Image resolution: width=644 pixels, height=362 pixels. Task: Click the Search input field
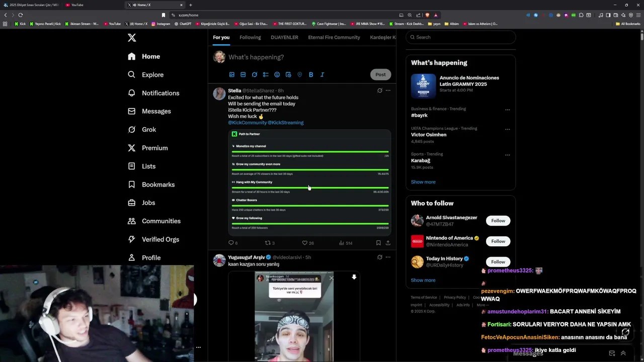[461, 37]
